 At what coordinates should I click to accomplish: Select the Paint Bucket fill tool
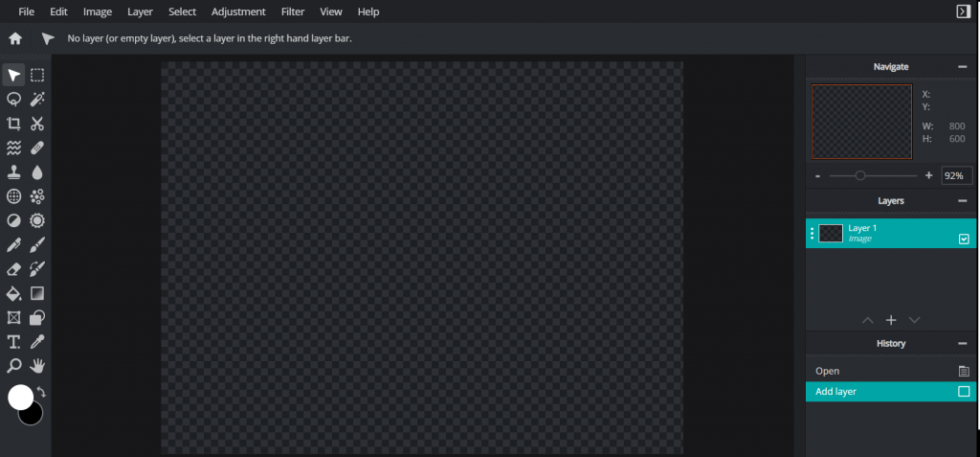(x=14, y=293)
